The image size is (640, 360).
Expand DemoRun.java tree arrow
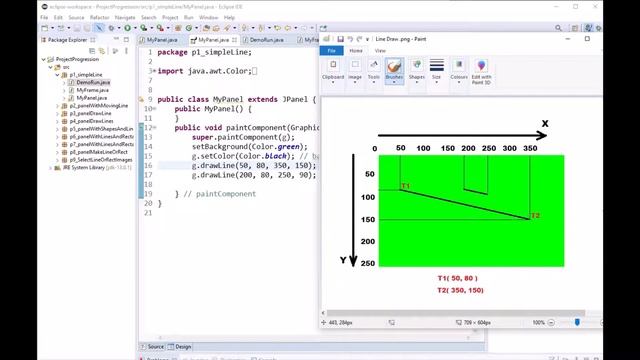64,82
